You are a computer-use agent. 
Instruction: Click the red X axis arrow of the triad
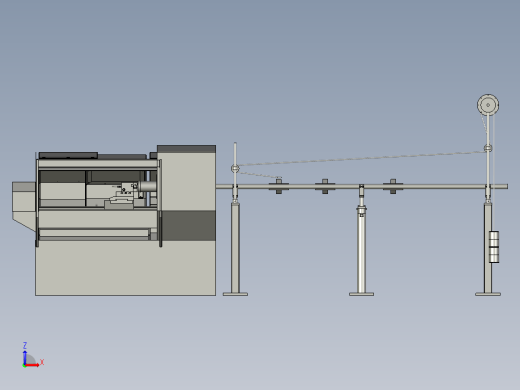click(33, 365)
